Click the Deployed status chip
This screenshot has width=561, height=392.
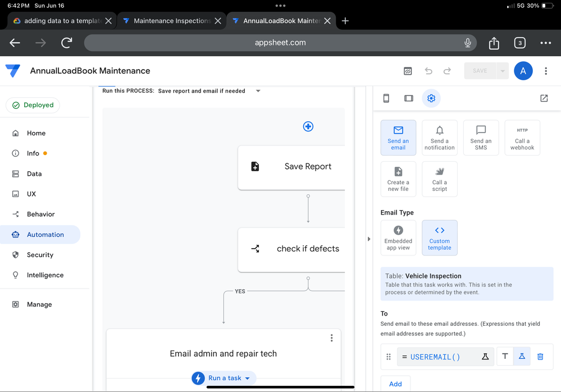coord(33,105)
